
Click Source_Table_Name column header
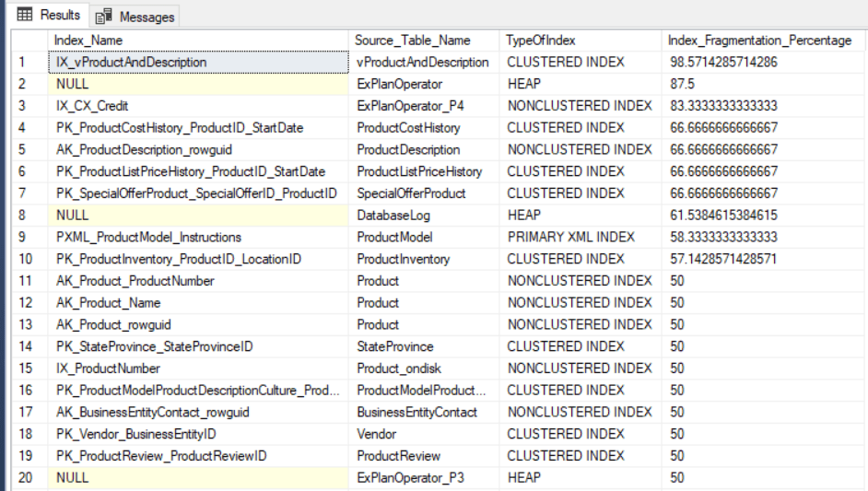(424, 41)
